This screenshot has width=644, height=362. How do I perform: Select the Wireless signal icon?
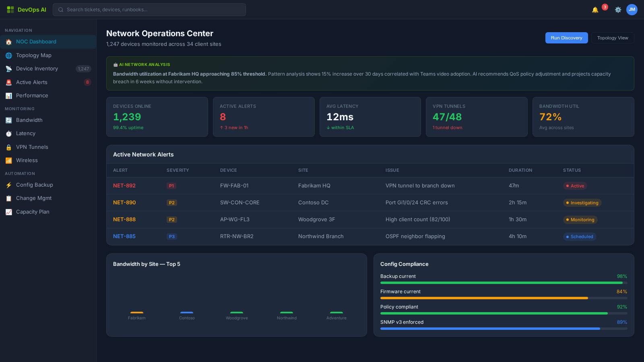tap(9, 160)
